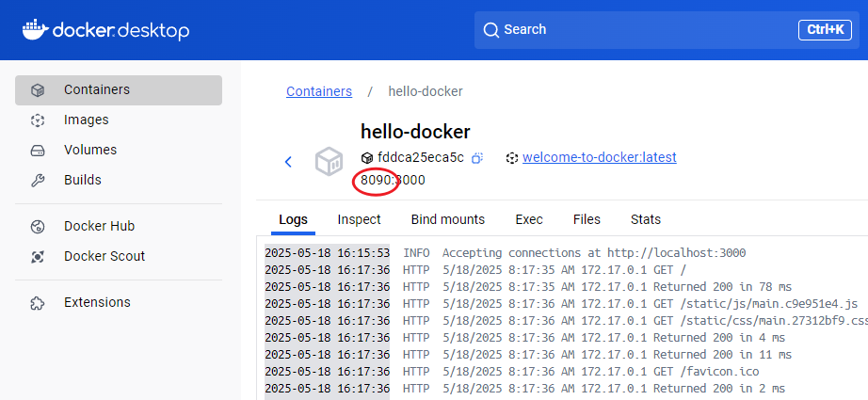Select log line 'Returned 200 in 2 ms'
Viewport: 868px width, 400px height.
[719, 389]
